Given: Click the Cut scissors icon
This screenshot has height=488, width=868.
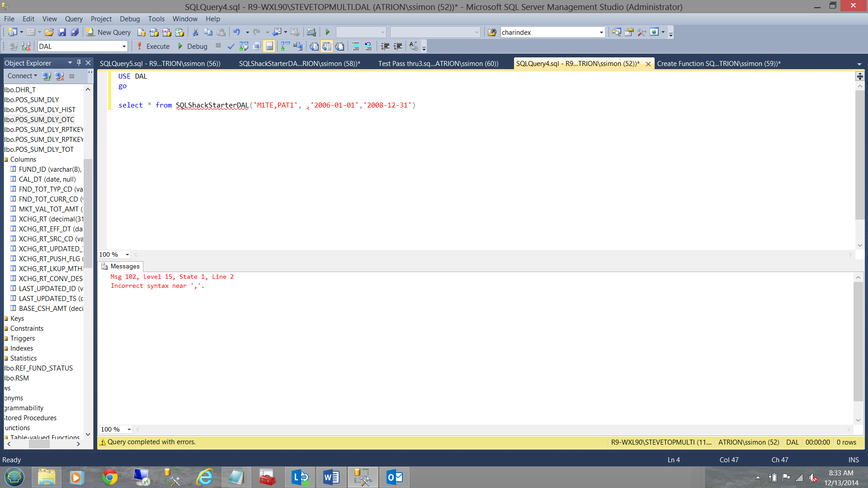Looking at the screenshot, I should (x=195, y=32).
